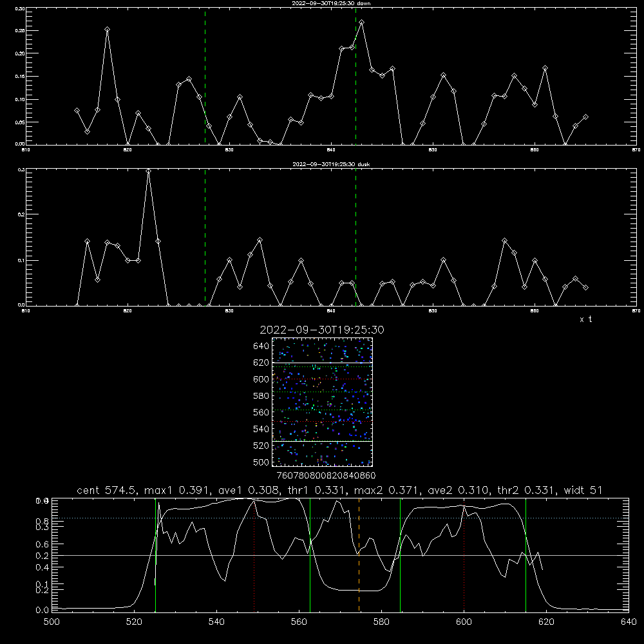The height and width of the screenshot is (644, 644).
Task: Click the image panel y-axis label 640
Action: [261, 346]
